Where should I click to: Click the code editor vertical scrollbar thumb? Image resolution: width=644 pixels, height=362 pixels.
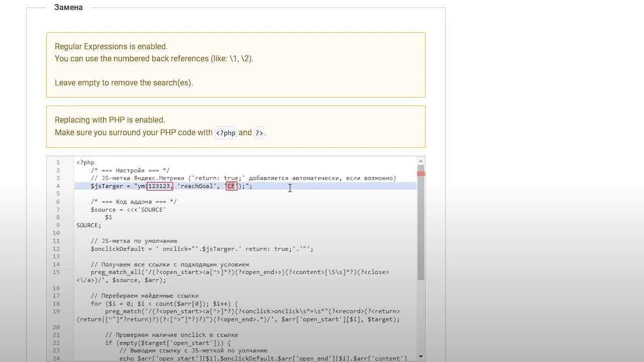coord(421,222)
